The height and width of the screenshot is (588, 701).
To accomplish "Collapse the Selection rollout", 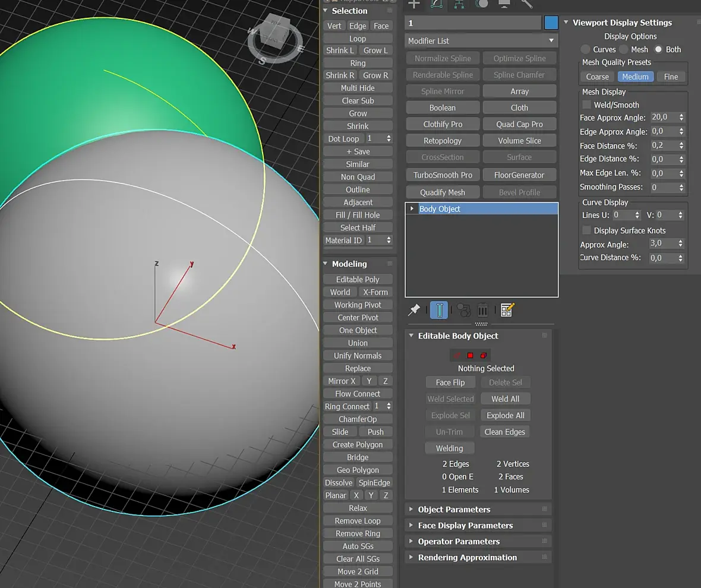I will pyautogui.click(x=326, y=10).
